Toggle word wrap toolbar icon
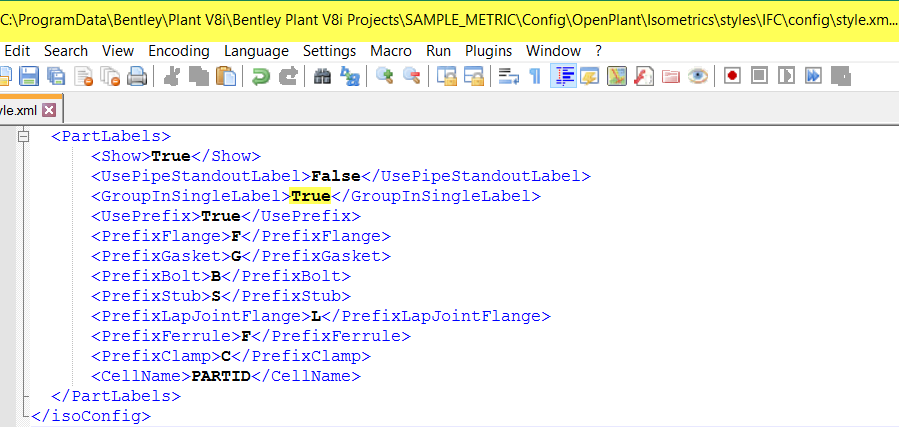Image resolution: width=899 pixels, height=427 pixels. 508,76
